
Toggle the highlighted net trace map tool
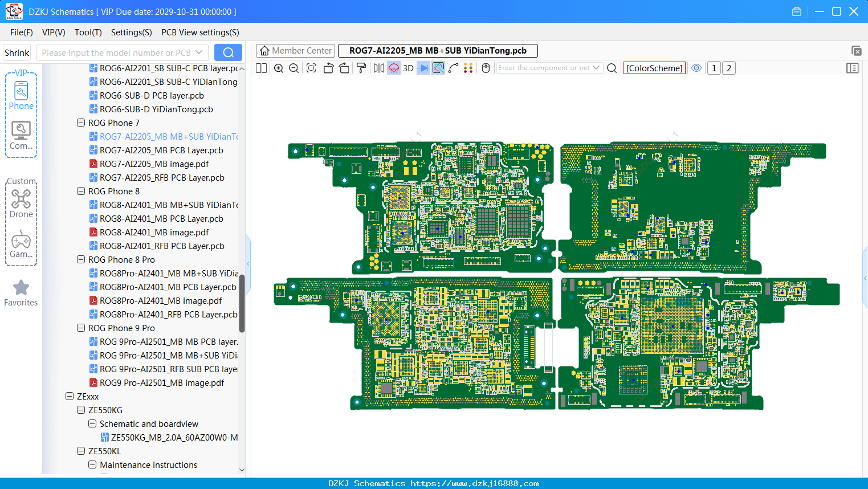tap(438, 68)
